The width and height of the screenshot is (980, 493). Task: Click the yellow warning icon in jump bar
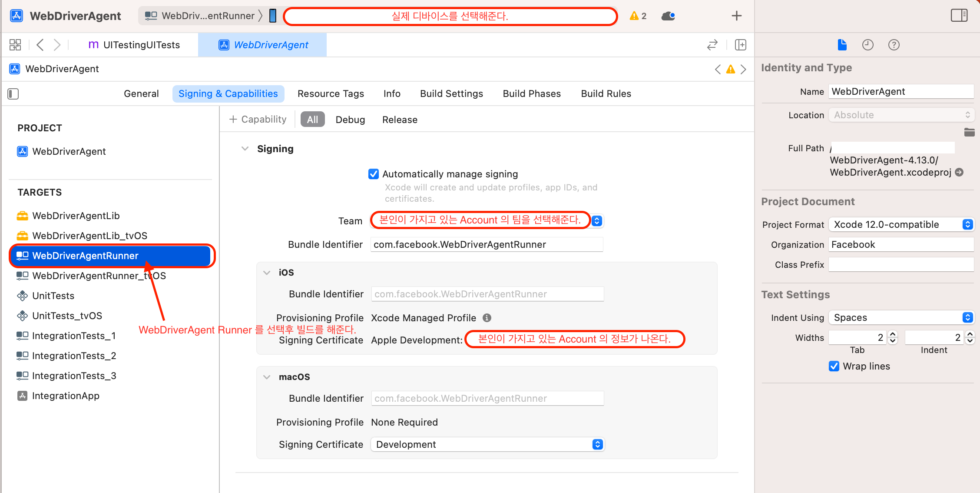coord(731,69)
